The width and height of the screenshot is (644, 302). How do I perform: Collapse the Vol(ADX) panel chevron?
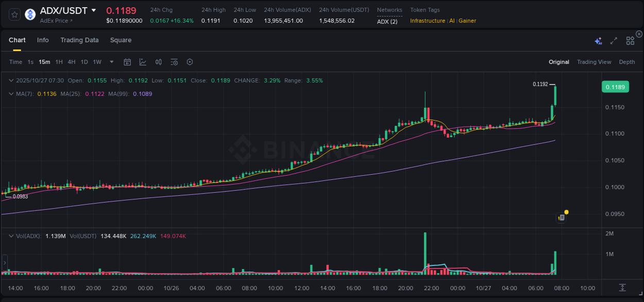coord(11,236)
